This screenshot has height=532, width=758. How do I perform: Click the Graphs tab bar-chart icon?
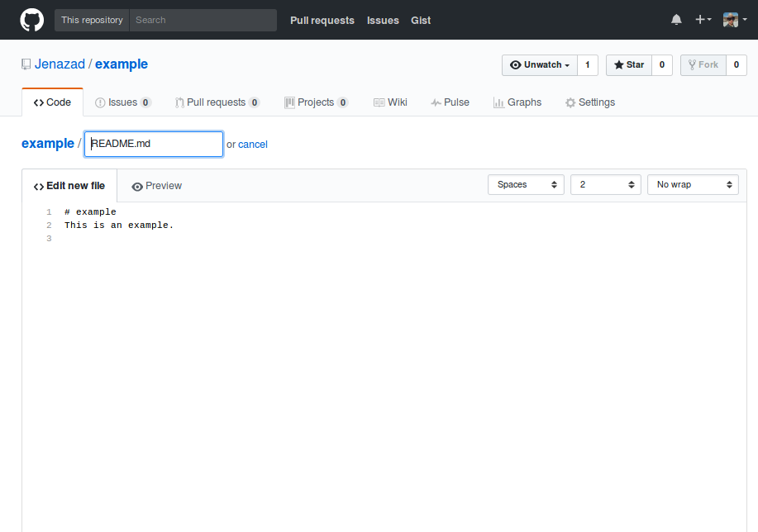(x=498, y=103)
